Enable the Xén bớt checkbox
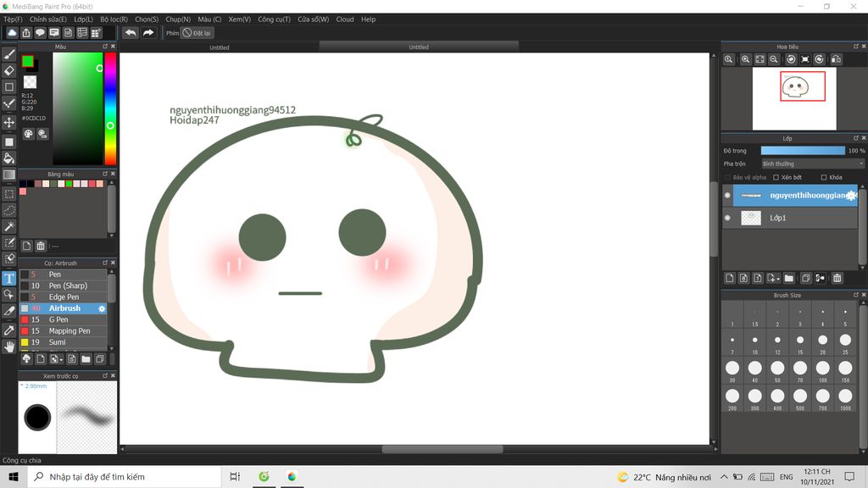868x488 pixels. pyautogui.click(x=776, y=178)
